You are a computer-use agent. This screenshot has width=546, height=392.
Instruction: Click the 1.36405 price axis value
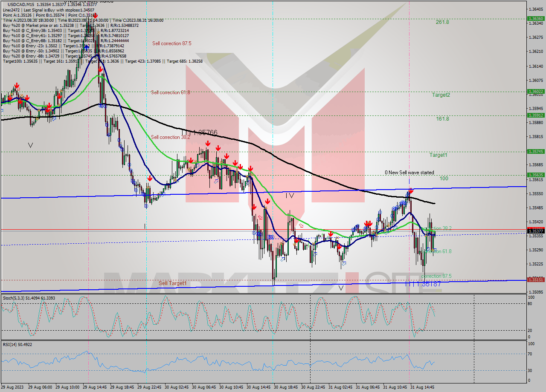pos(535,9)
